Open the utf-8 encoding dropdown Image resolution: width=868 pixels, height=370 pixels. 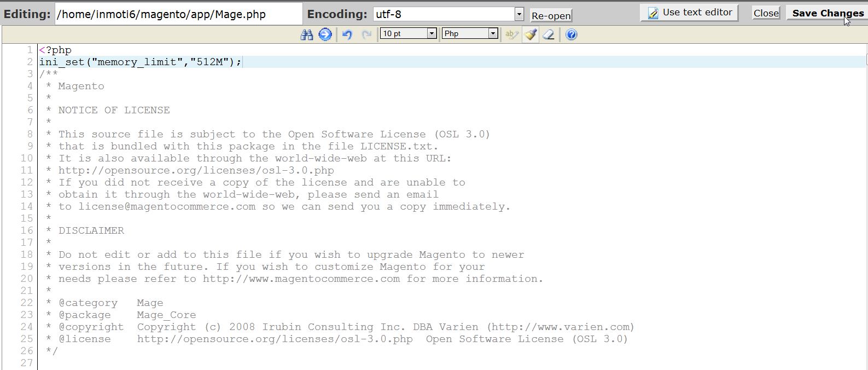point(448,14)
